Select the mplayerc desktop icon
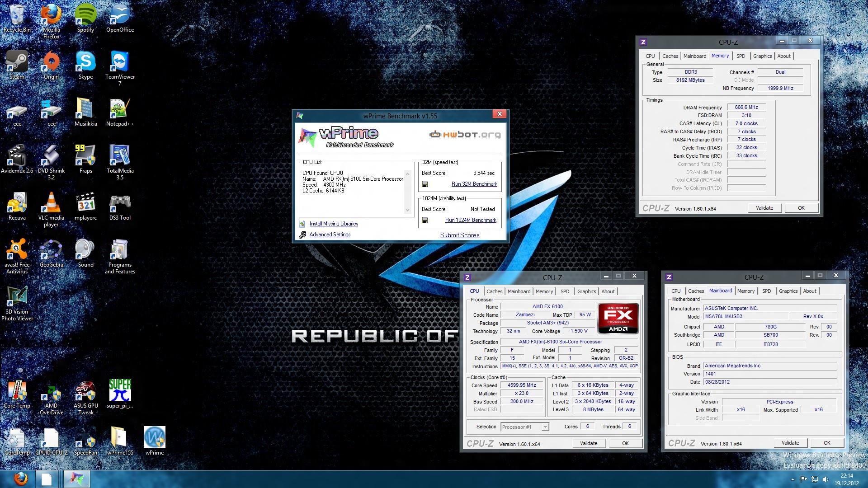Screen dimensions: 868x488 pyautogui.click(x=85, y=206)
